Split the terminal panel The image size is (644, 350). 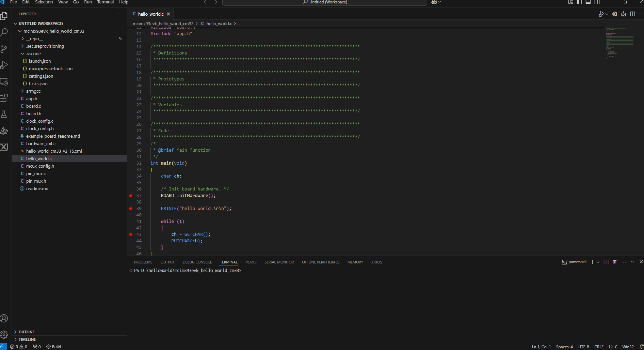(x=606, y=262)
